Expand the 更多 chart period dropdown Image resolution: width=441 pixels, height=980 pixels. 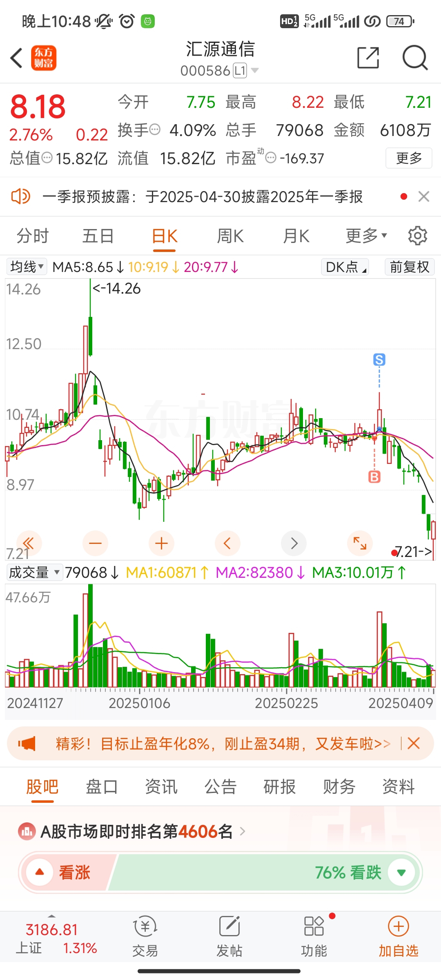366,236
